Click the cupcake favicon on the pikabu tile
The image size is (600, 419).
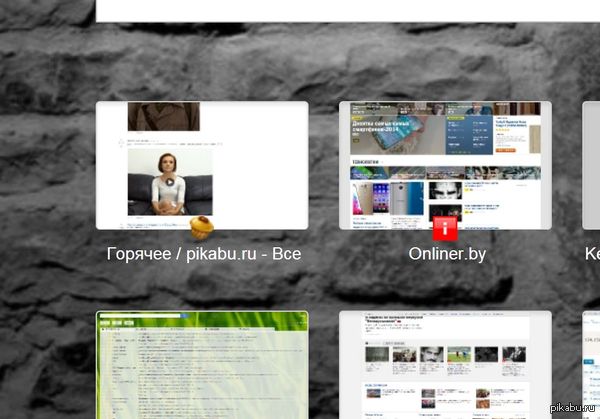point(203,227)
